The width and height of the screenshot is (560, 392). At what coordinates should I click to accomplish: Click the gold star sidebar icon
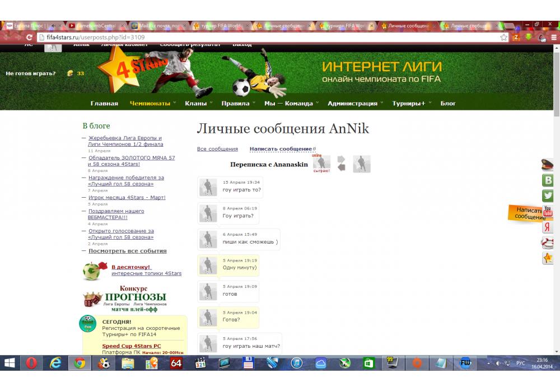(x=547, y=258)
